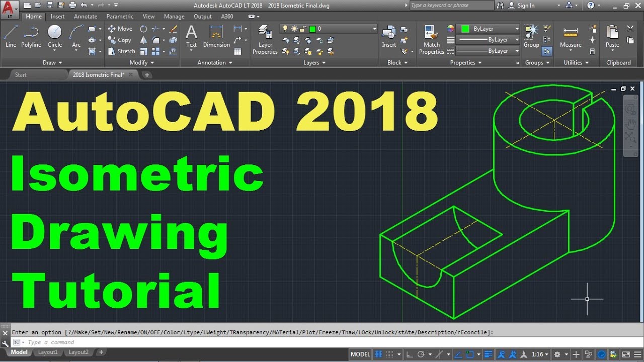Screen dimensions: 644x362
Task: Click the Offset tool icon
Action: click(174, 51)
